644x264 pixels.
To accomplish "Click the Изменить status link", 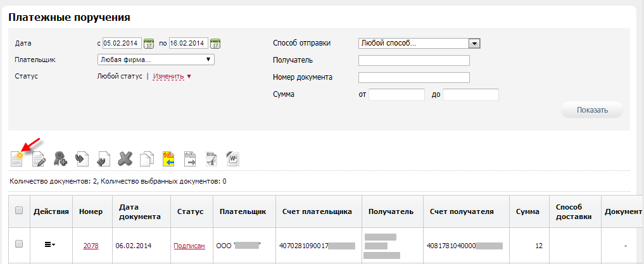I will (168, 77).
